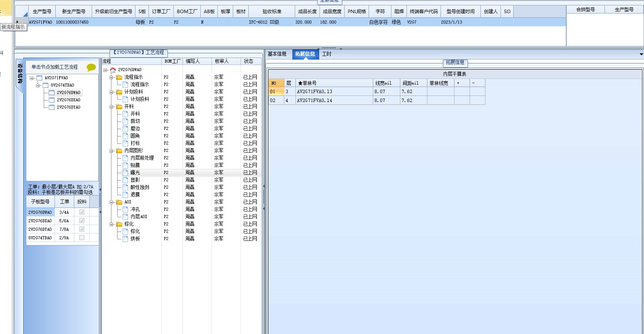
Task: Click the red house icon beside 2V2G76DWA0
Action: coord(113,70)
